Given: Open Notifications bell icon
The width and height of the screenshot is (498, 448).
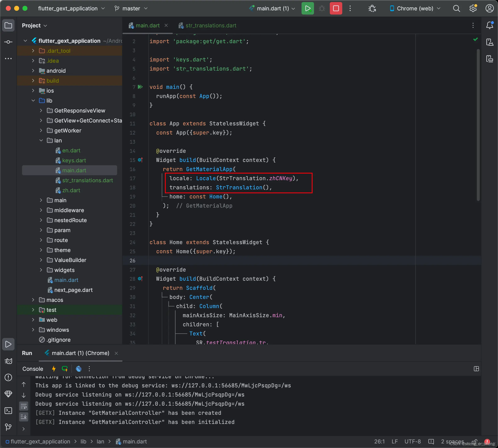Looking at the screenshot, I should click(489, 25).
